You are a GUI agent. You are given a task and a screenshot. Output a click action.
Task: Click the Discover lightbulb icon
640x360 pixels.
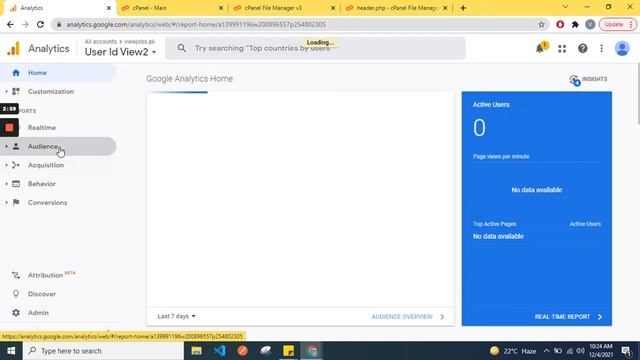click(x=16, y=294)
